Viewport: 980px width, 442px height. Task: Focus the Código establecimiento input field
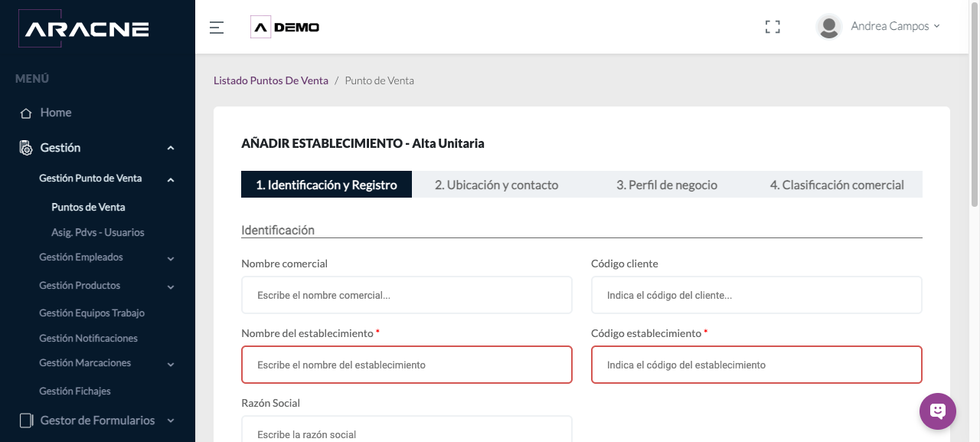(756, 365)
